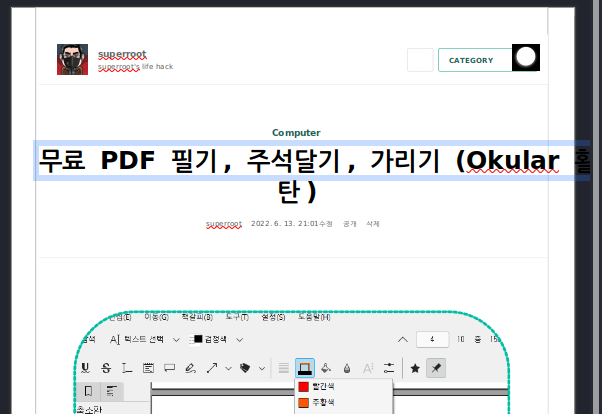Select the strikethrough annotation tool
This screenshot has height=414, width=602.
coord(106,368)
